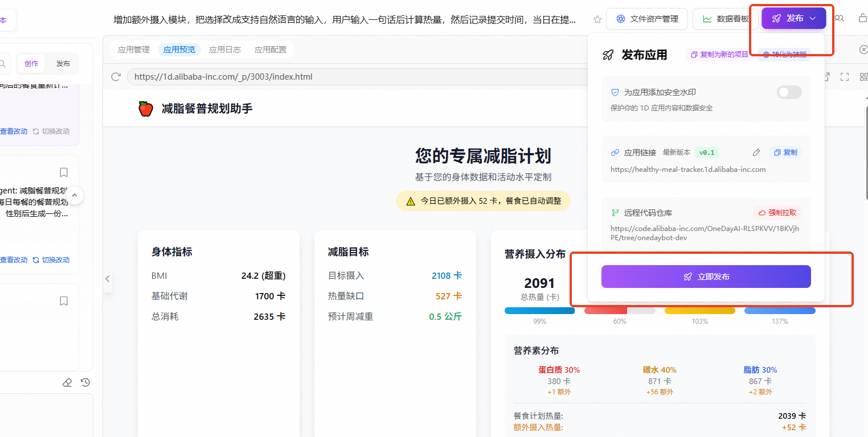Switch to the 发布 tab in left panel

coord(63,64)
